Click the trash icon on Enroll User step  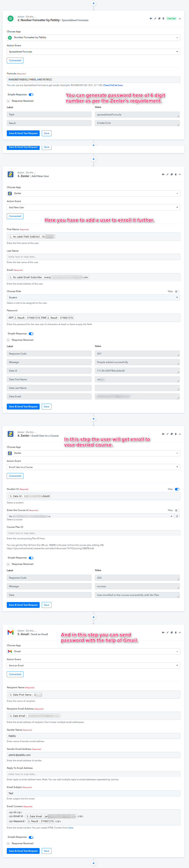point(175,434)
